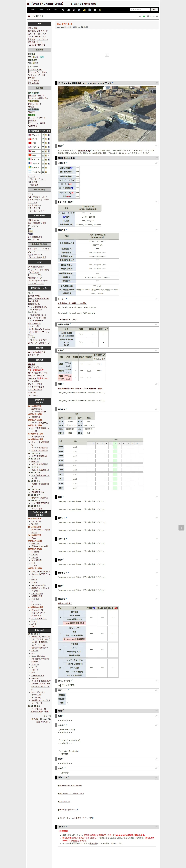Click edit pencil next to 機体改良 heading
The height and width of the screenshot is (868, 186).
(66, 598)
